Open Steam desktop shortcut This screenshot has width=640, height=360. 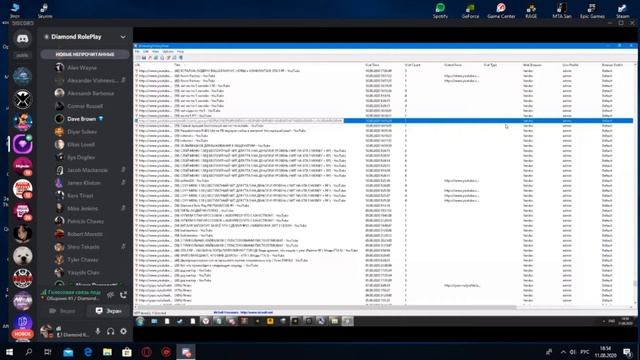pyautogui.click(x=622, y=11)
